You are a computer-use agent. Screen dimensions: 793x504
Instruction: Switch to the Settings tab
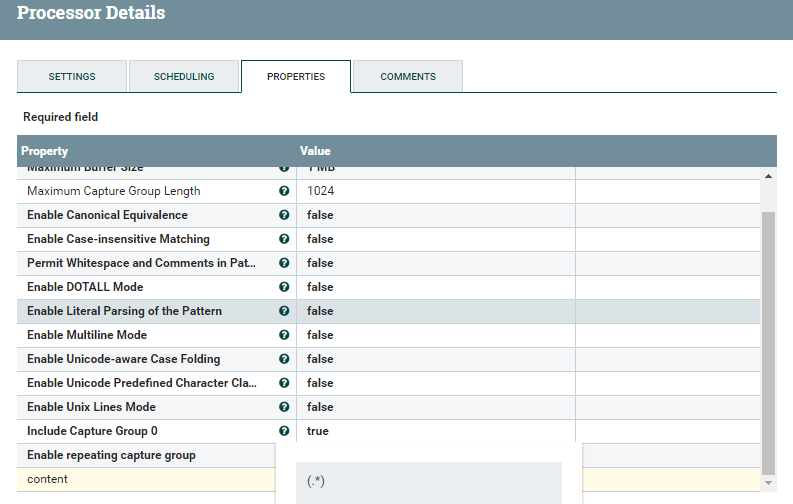(x=72, y=77)
